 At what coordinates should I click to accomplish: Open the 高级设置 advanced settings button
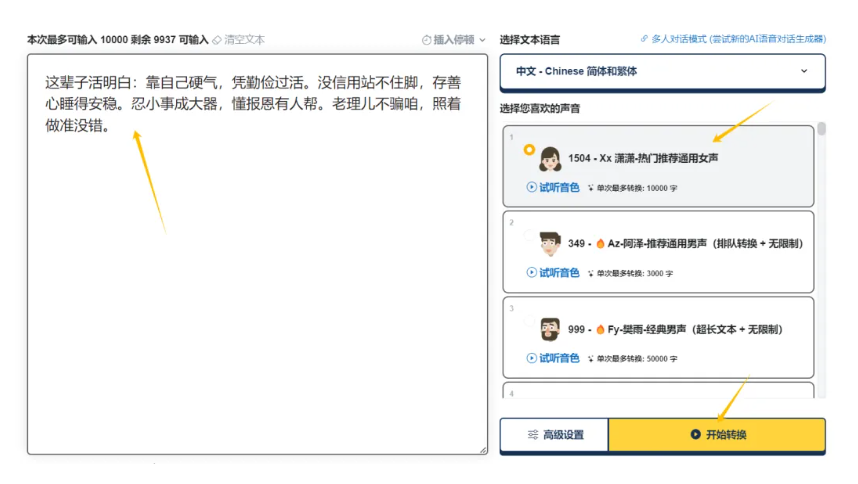pyautogui.click(x=554, y=435)
